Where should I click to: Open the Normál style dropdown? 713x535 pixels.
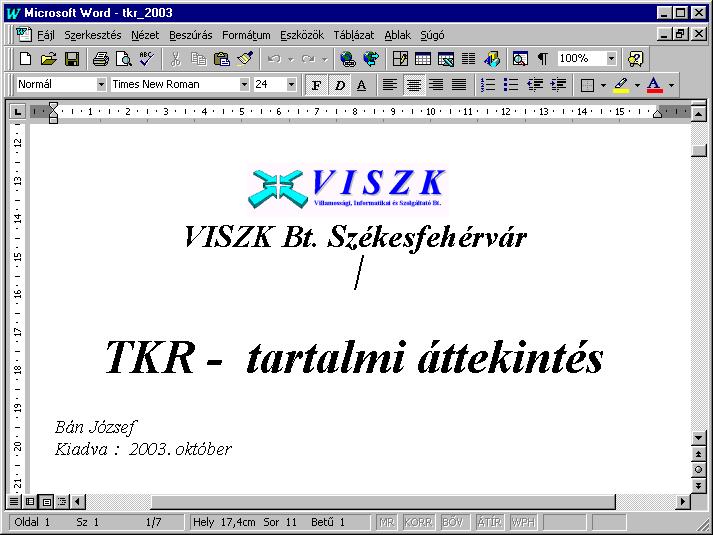[x=101, y=85]
